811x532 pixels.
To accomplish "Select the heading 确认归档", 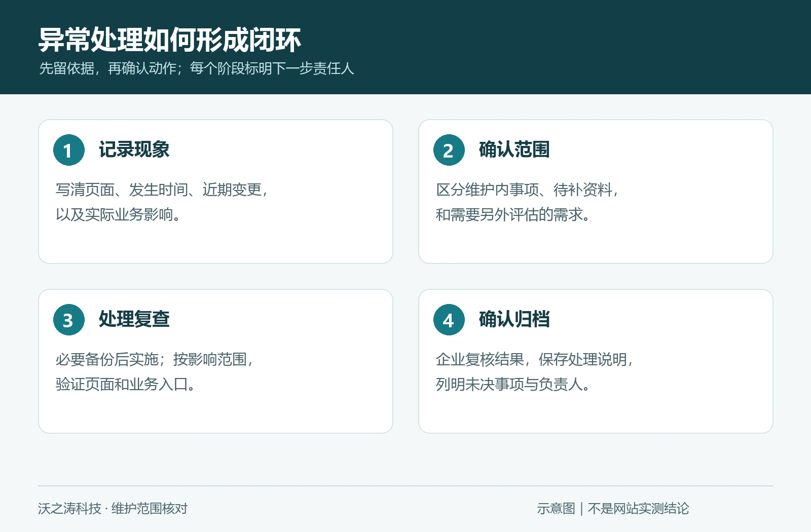I will (514, 319).
